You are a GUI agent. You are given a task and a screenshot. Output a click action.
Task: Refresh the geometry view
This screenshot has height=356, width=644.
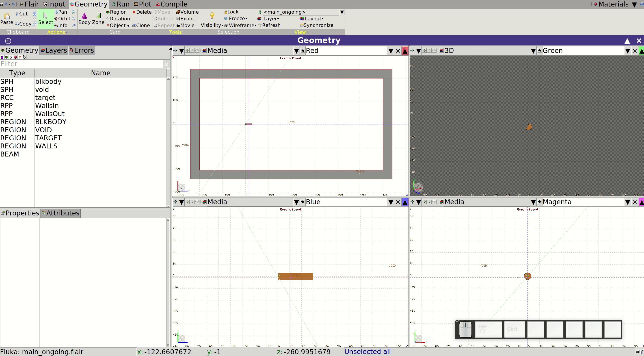(269, 25)
